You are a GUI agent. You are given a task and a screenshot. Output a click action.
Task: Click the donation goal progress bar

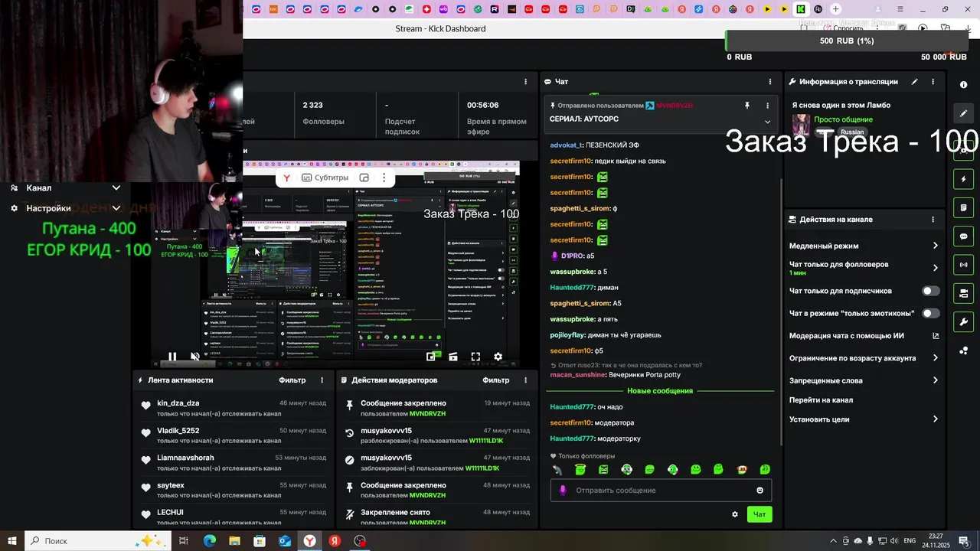847,41
